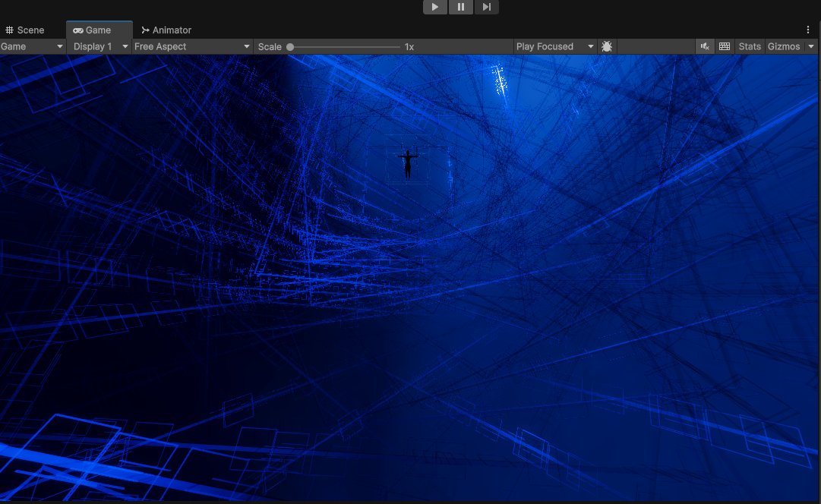Click the Scale slider handle
Image resolution: width=821 pixels, height=504 pixels.
(x=290, y=46)
